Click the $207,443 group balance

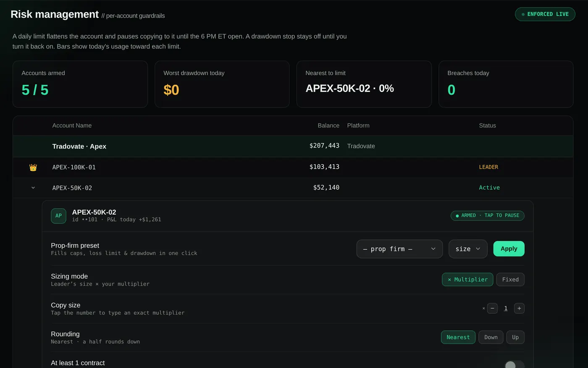point(324,146)
